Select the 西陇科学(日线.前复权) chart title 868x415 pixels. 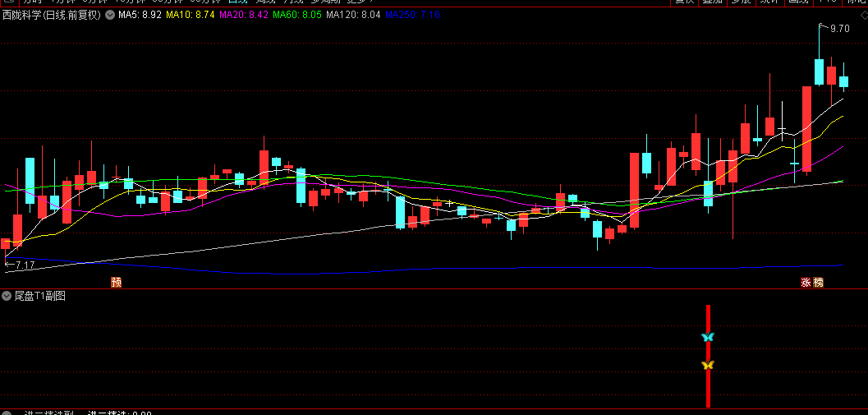(x=52, y=15)
